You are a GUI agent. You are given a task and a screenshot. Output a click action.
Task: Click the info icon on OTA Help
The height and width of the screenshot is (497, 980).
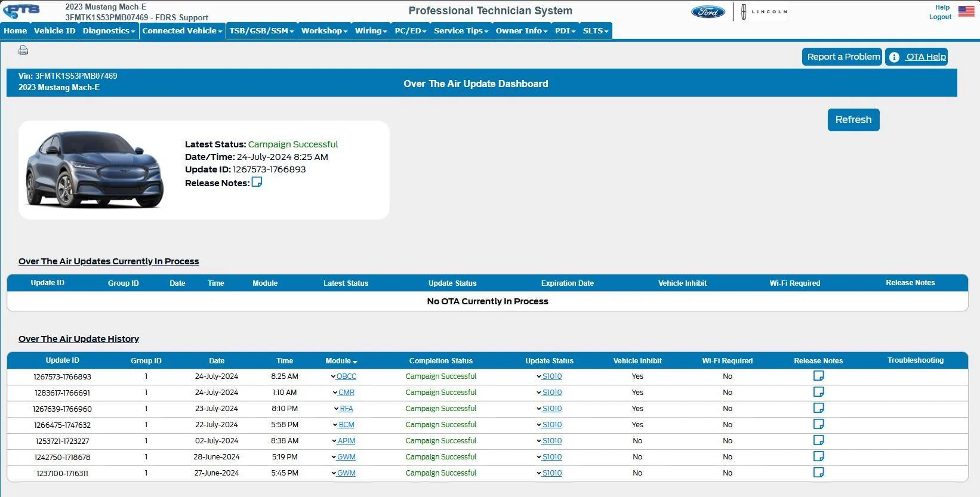click(894, 57)
